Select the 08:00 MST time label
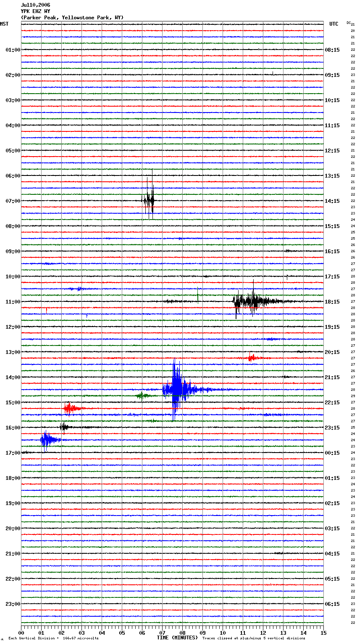357x644 pixels. (x=13, y=226)
